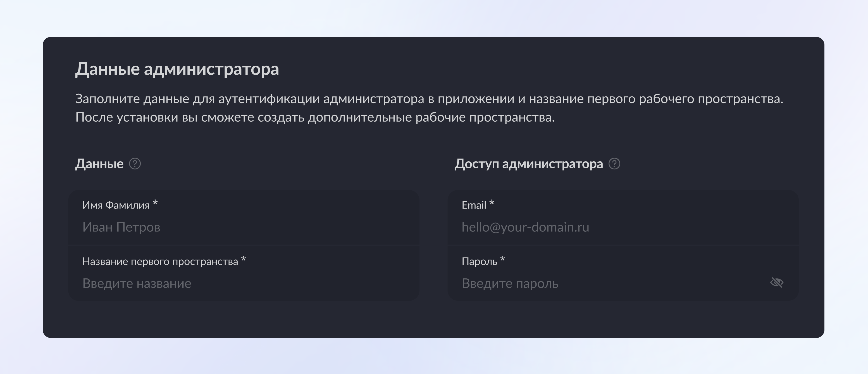The image size is (868, 374).
Task: Click the Имя Фамилия label
Action: 116,205
